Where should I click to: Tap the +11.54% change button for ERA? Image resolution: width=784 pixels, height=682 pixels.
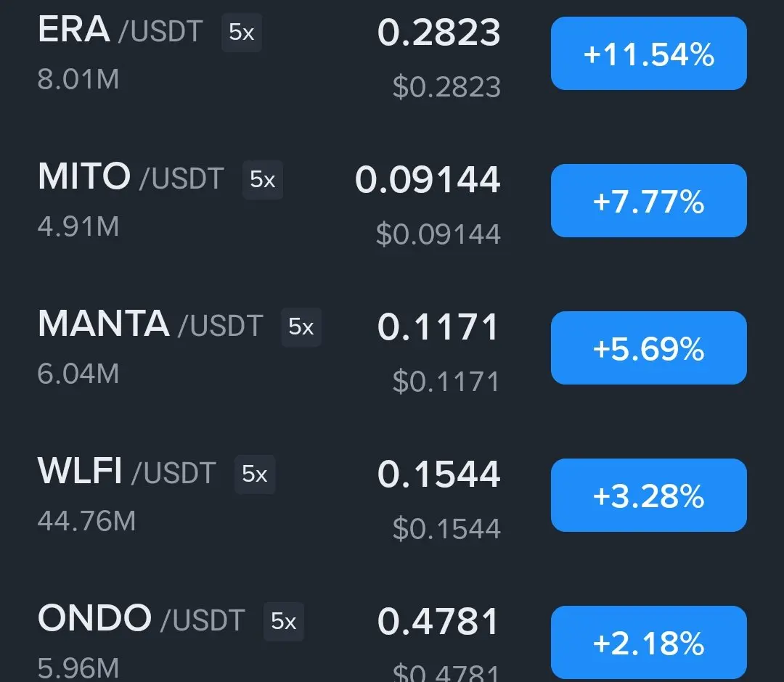coord(648,54)
